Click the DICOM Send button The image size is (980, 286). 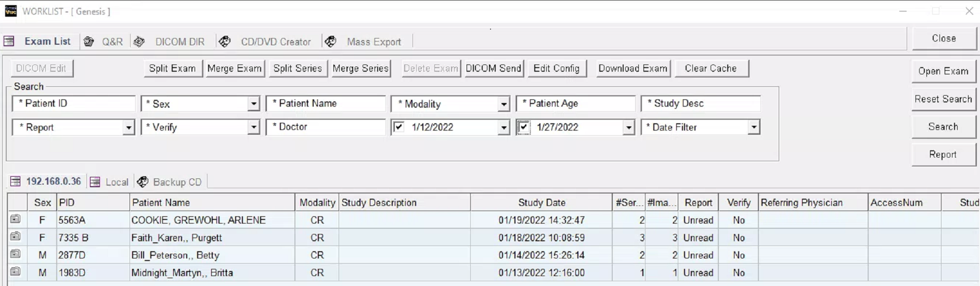pyautogui.click(x=493, y=68)
